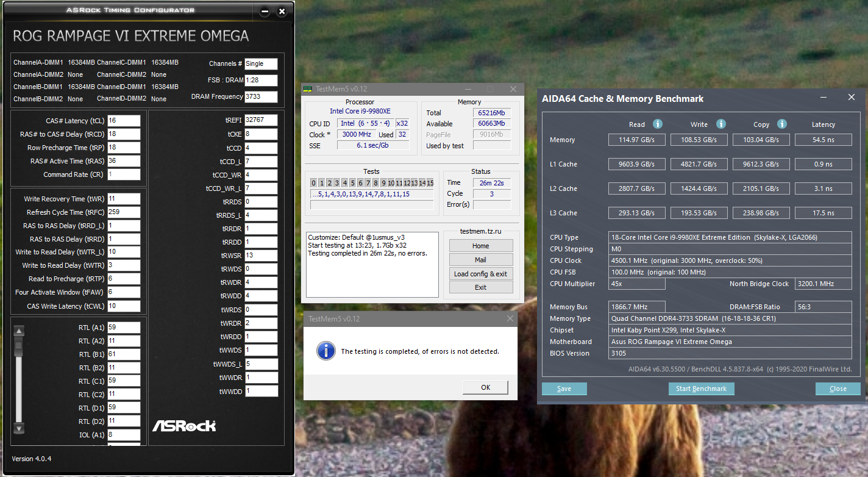This screenshot has height=477, width=868.
Task: Click the FSB : DRAM field
Action: click(261, 81)
